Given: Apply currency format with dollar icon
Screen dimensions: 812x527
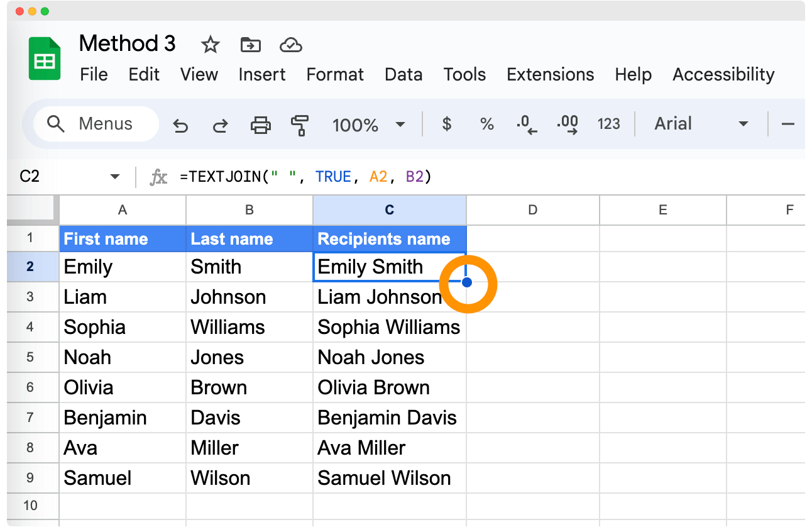Looking at the screenshot, I should [x=447, y=124].
